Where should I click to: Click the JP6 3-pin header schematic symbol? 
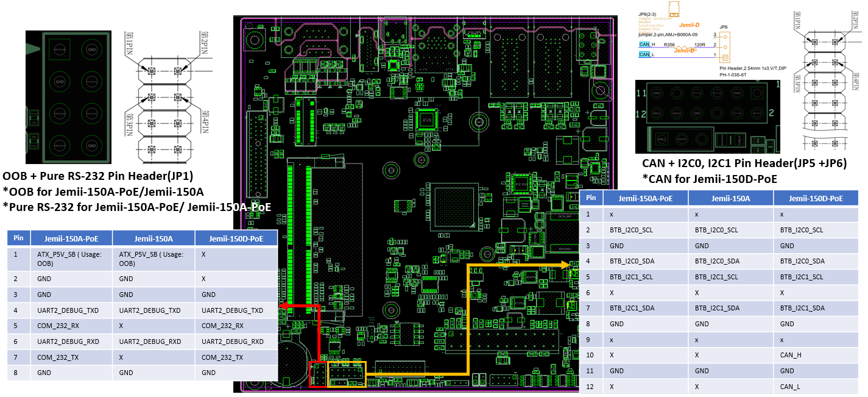pos(724,46)
